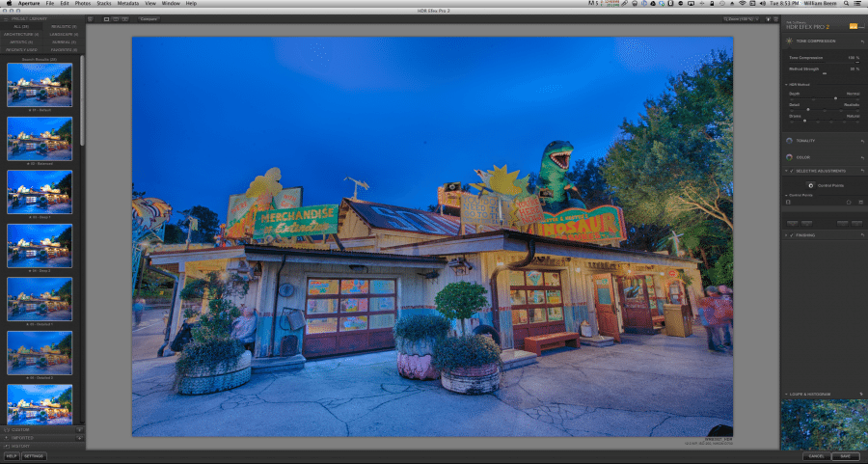Screen dimensions: 868x464
Task: Open the Tonality section icon
Action: [x=789, y=141]
